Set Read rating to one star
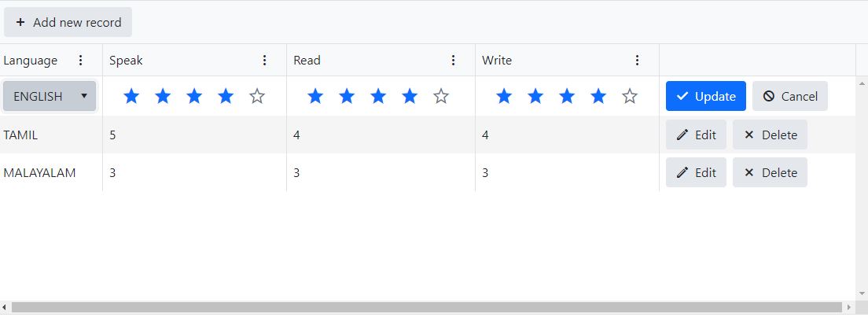868x321 pixels. tap(315, 96)
